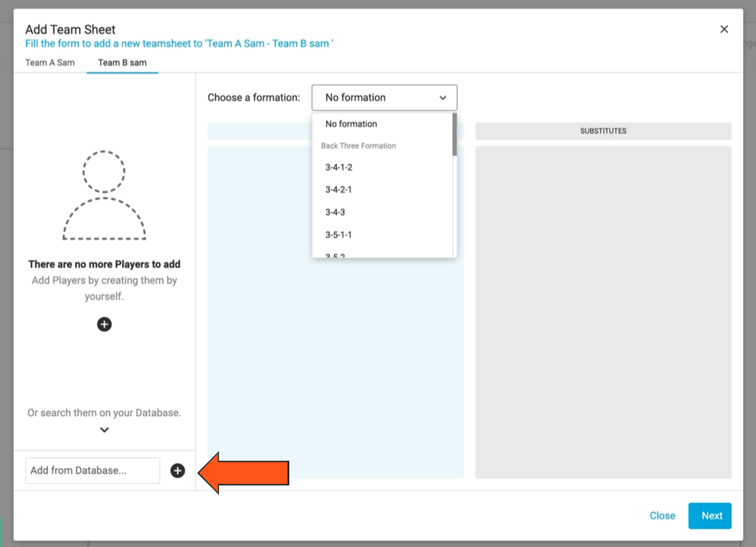Click the Close link button

(662, 515)
